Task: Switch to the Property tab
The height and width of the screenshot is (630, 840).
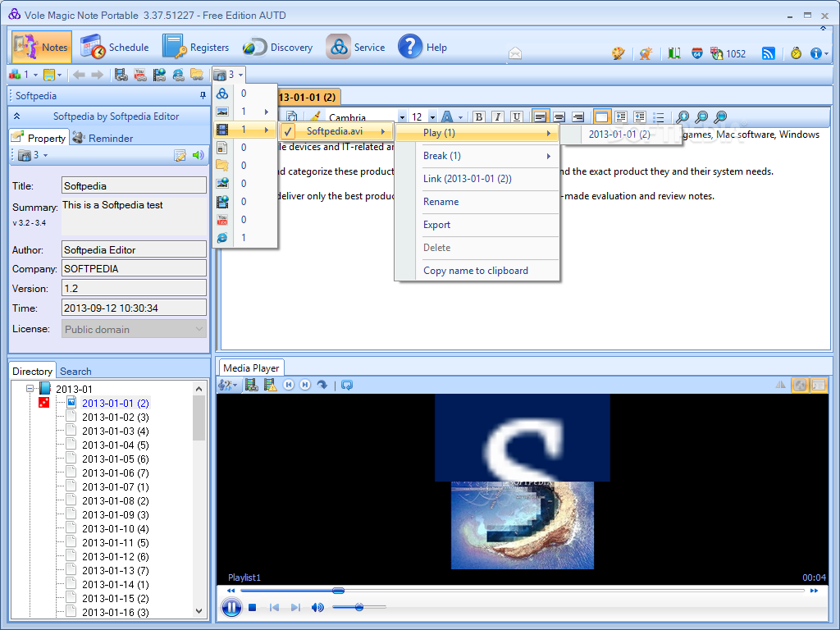Action: 39,138
